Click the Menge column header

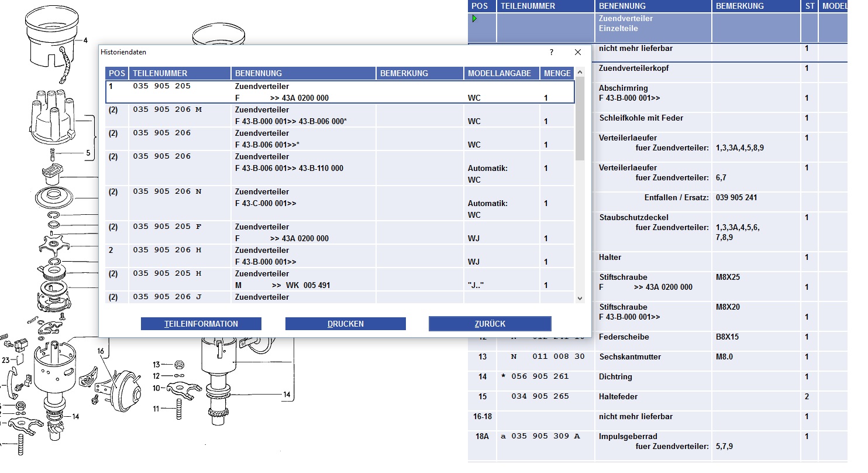click(557, 73)
